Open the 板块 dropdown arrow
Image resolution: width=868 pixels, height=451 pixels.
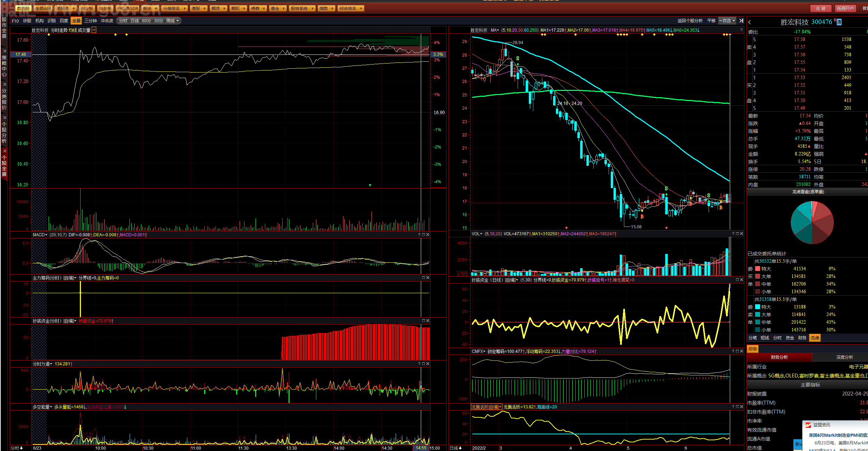point(156,8)
